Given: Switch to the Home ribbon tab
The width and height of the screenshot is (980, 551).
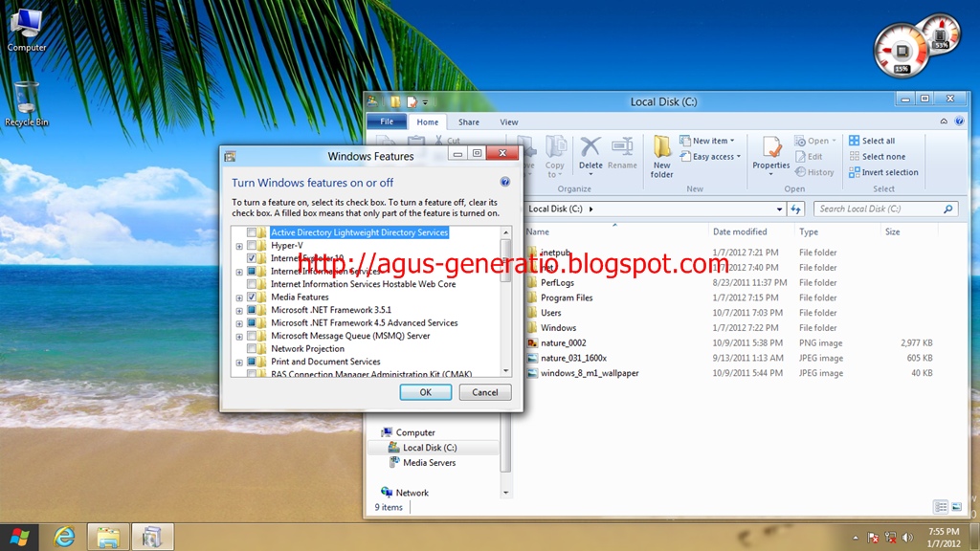Looking at the screenshot, I should 428,121.
